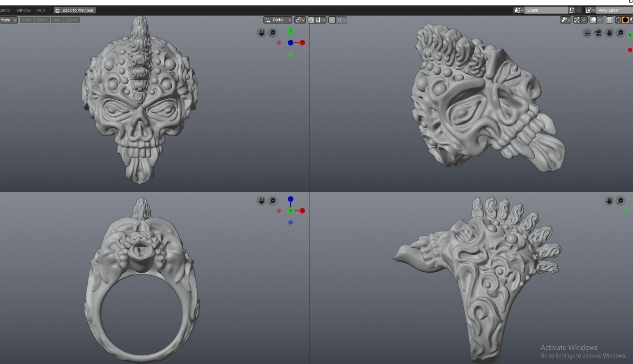Screen dimensions: 633x364
Task: Click the View Layer name field
Action: coord(615,10)
